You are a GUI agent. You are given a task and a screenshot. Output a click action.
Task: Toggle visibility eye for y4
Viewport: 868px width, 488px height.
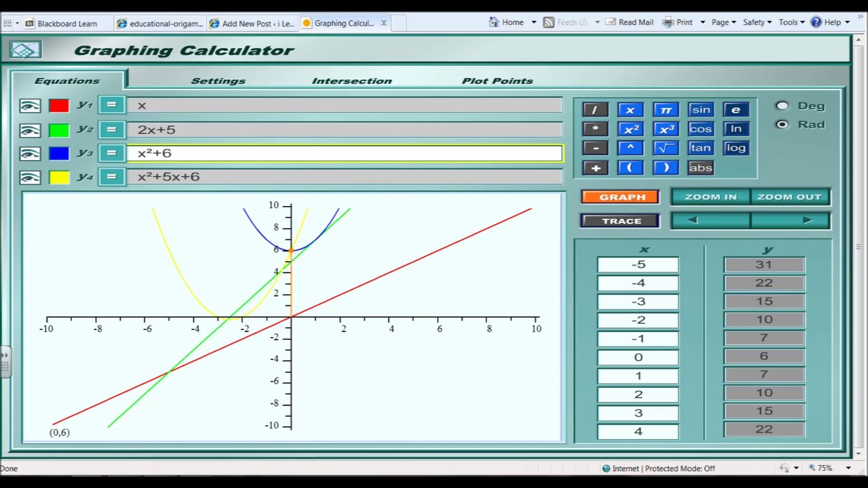point(30,178)
